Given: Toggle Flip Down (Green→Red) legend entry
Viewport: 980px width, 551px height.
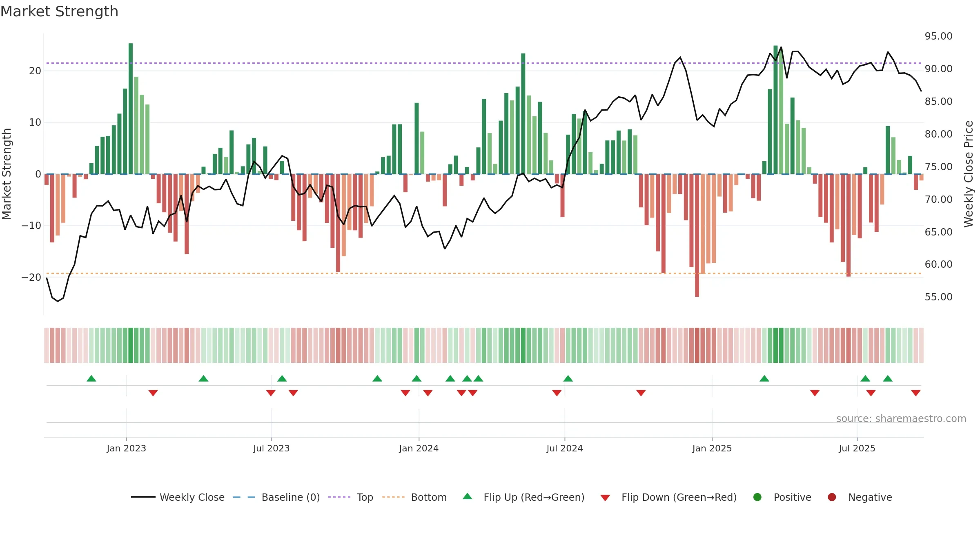Looking at the screenshot, I should point(668,497).
